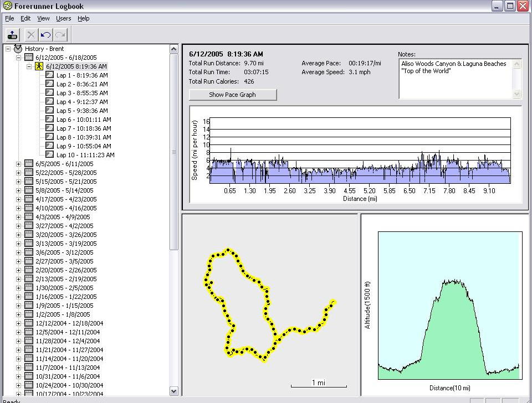This screenshot has height=403, width=532.
Task: Click the Notes box scroll up arrow
Action: click(x=516, y=64)
